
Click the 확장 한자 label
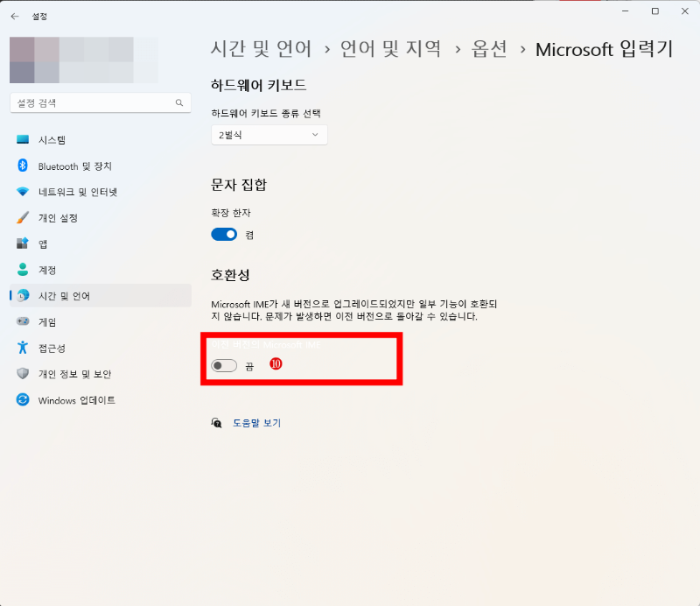point(231,213)
